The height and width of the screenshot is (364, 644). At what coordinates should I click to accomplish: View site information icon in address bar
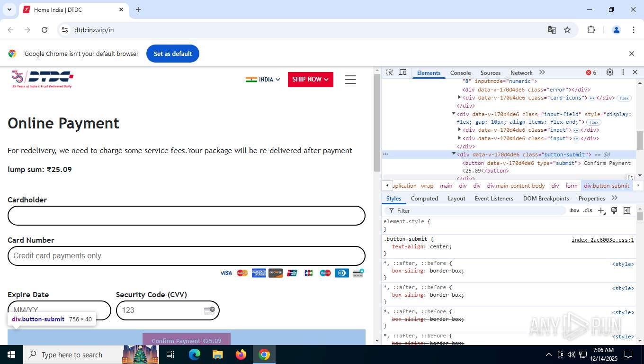(x=65, y=30)
